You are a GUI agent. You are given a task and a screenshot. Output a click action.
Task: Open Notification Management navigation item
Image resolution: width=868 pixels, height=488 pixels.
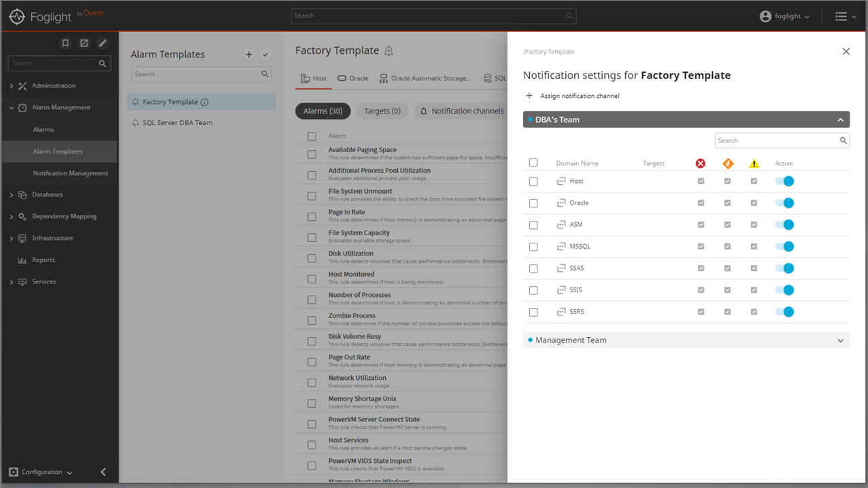coord(71,173)
